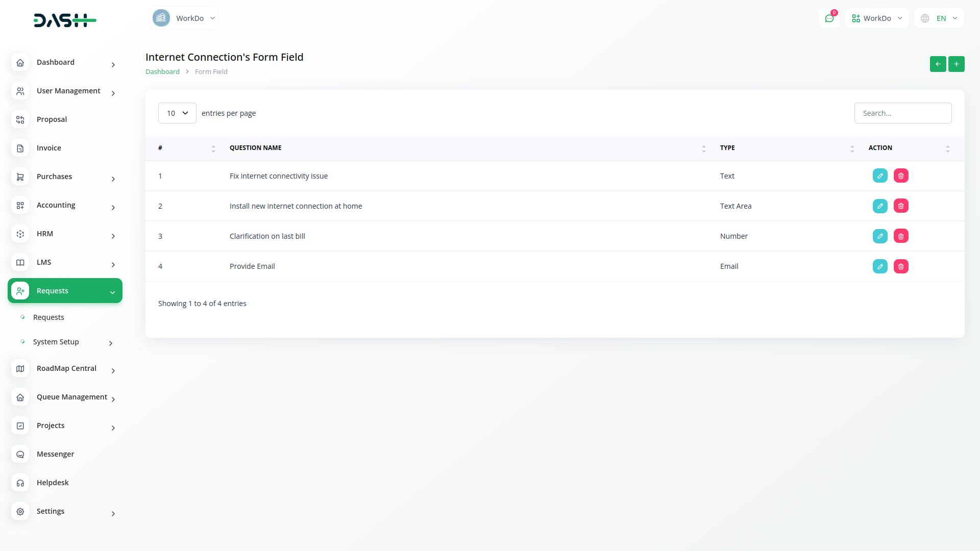Open entries per page dropdown
The height and width of the screenshot is (551, 980).
(x=177, y=113)
